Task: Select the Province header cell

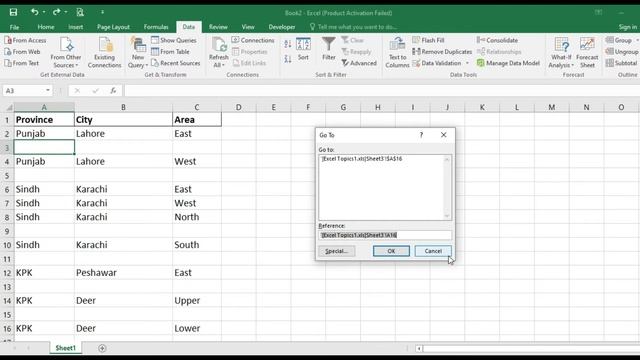Action: [x=44, y=120]
